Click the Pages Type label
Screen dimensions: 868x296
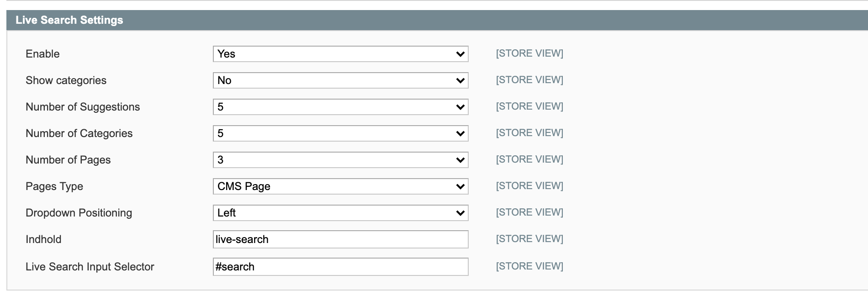[54, 186]
